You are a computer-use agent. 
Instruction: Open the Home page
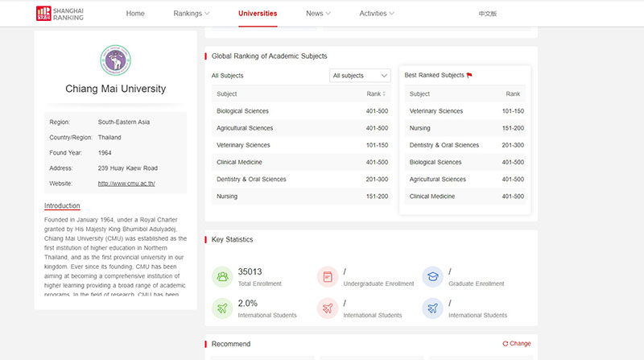(x=135, y=14)
